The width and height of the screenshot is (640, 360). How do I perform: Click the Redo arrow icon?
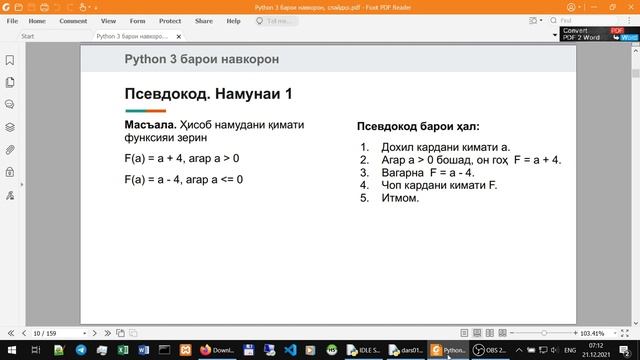point(70,7)
